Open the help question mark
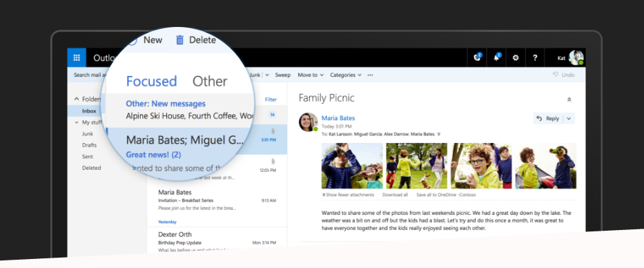 535,58
